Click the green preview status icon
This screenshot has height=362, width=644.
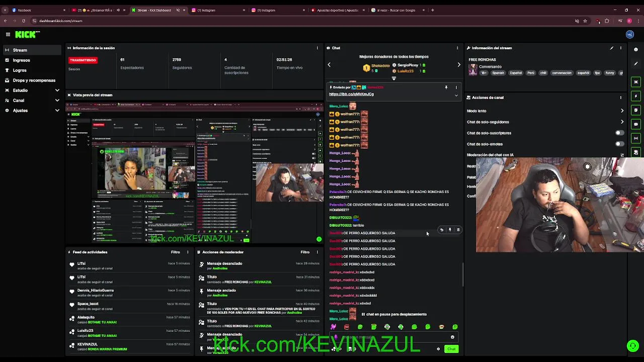point(319,239)
